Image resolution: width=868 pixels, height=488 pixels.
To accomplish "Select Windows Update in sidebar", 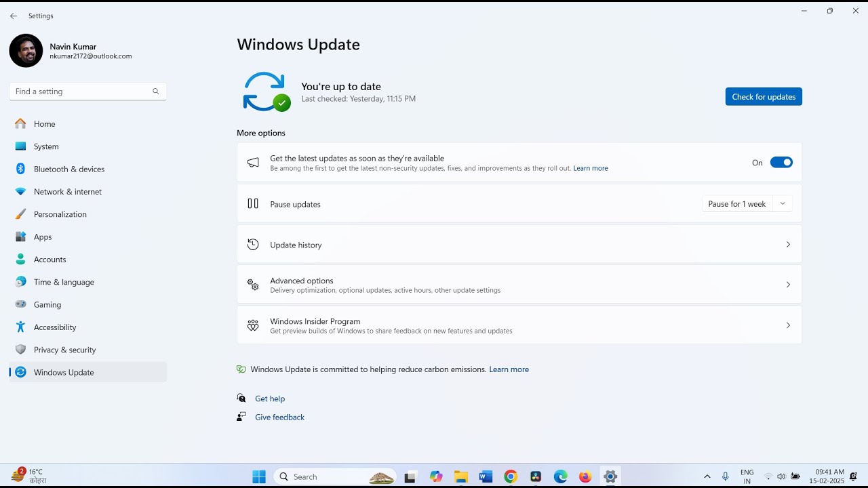I will (87, 372).
